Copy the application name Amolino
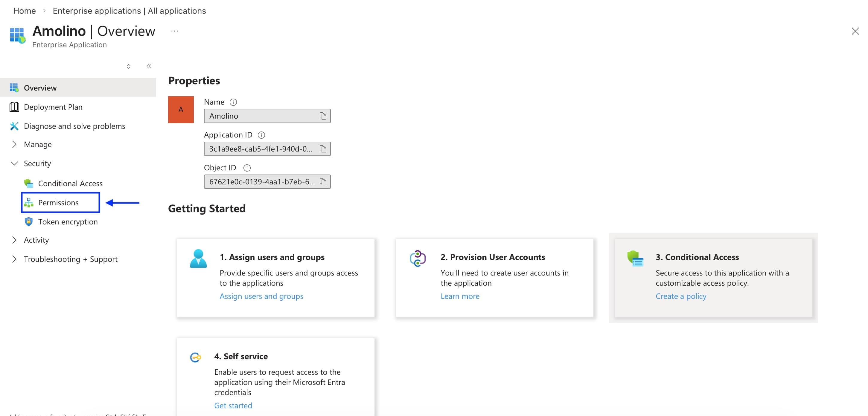 323,116
